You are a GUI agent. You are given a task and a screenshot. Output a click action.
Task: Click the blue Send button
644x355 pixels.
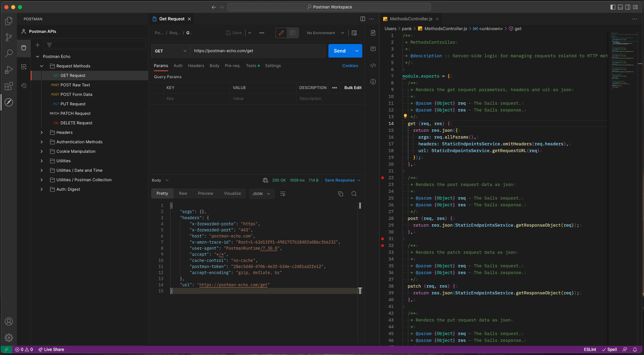[x=340, y=51]
